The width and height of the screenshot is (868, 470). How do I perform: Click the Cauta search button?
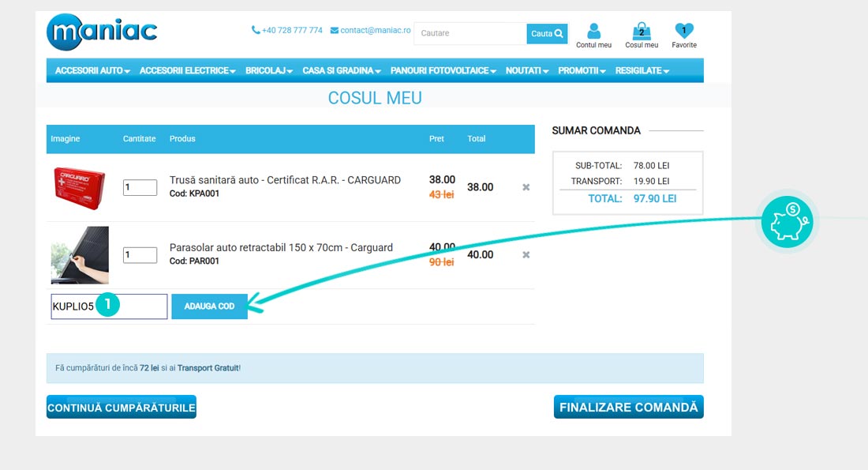(547, 34)
